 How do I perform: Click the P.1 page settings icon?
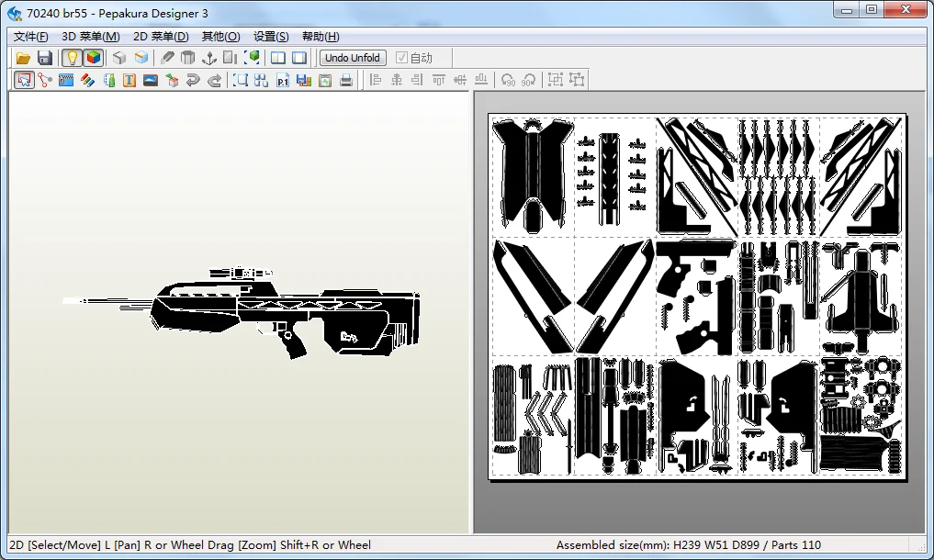[283, 80]
